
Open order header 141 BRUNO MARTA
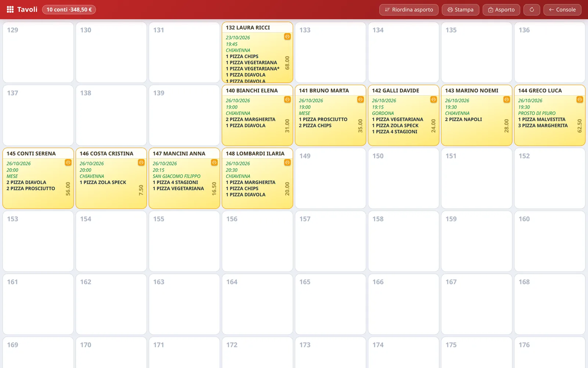point(330,91)
